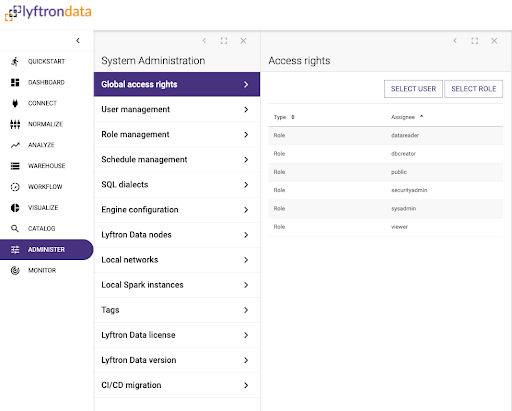
Task: Open the Tags entry
Action: point(177,310)
